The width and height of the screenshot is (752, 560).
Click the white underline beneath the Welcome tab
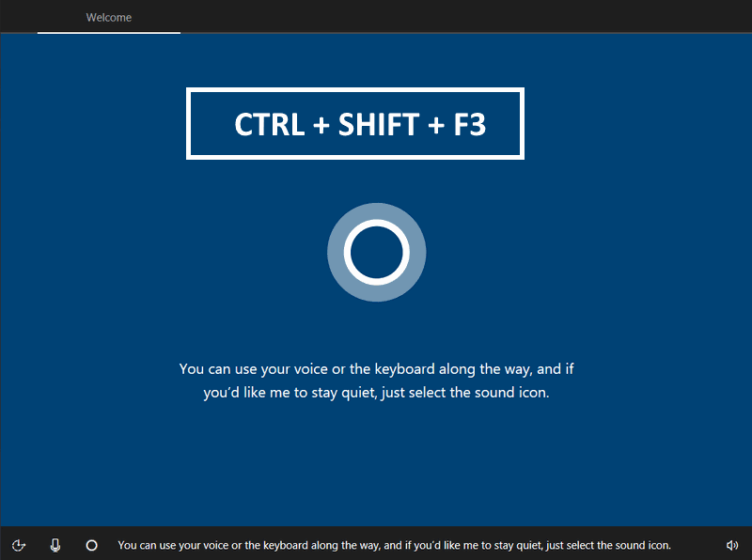click(109, 32)
